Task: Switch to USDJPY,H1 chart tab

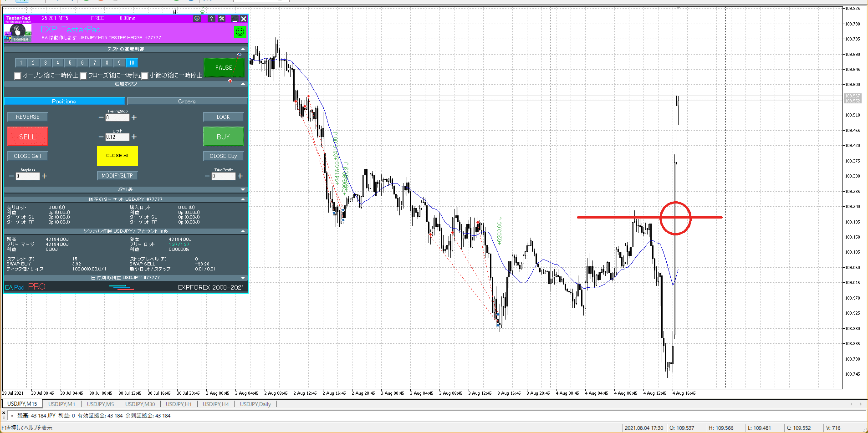Action: [179, 404]
